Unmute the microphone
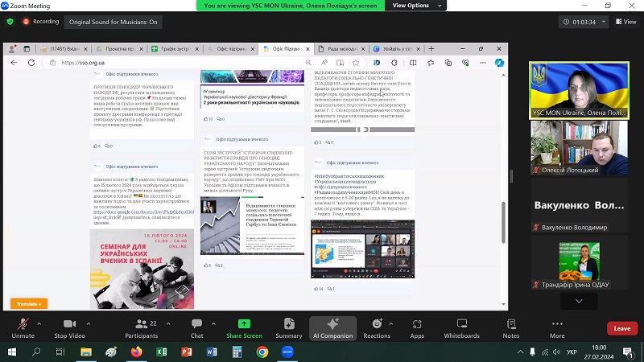Image resolution: width=644 pixels, height=362 pixels. (23, 327)
